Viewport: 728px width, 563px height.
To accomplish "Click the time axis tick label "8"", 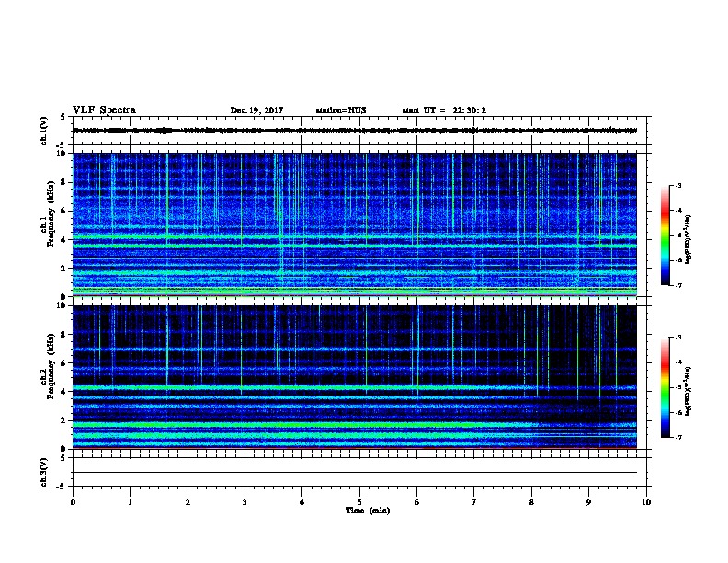I will (531, 502).
